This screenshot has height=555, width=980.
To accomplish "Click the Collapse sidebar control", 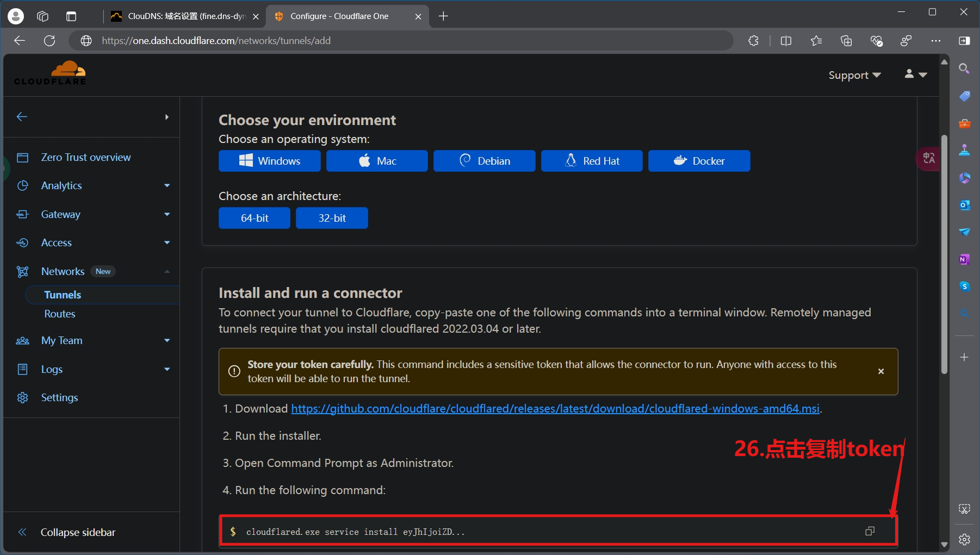I will click(x=67, y=532).
